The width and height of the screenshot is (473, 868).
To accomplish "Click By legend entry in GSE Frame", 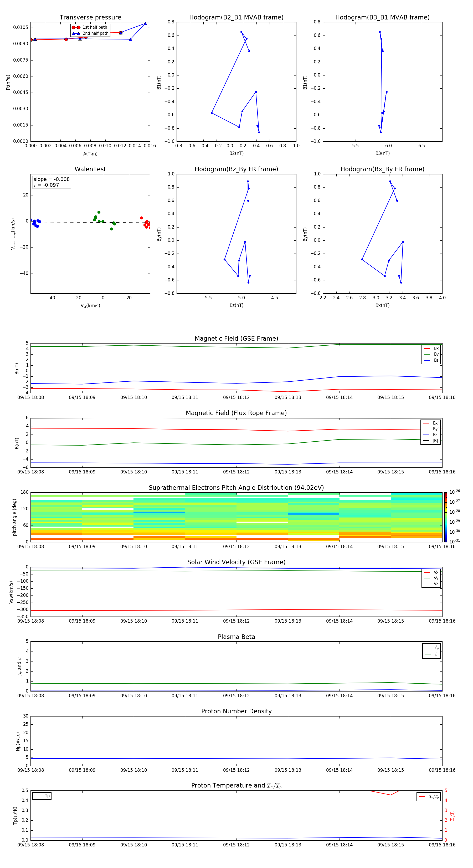I will pos(431,355).
